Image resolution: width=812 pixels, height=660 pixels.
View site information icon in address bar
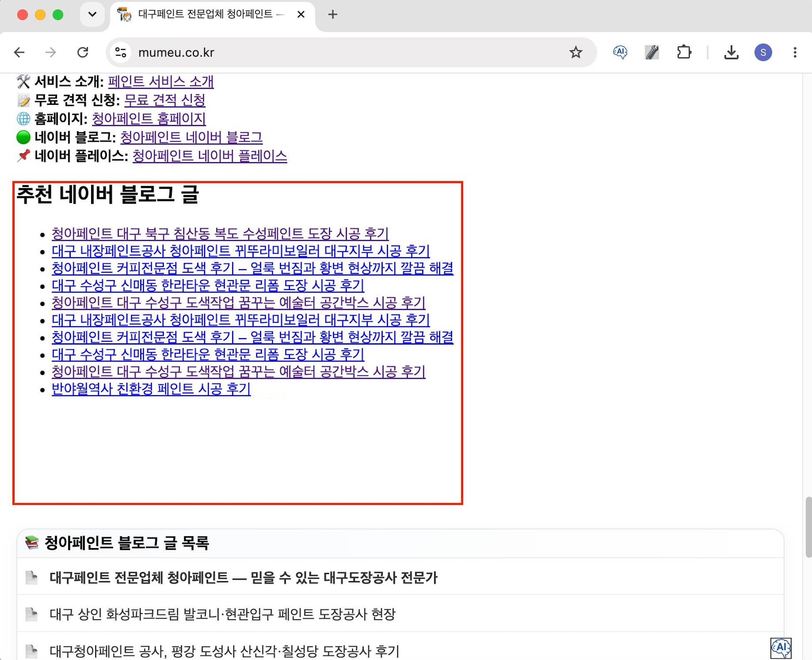(121, 52)
